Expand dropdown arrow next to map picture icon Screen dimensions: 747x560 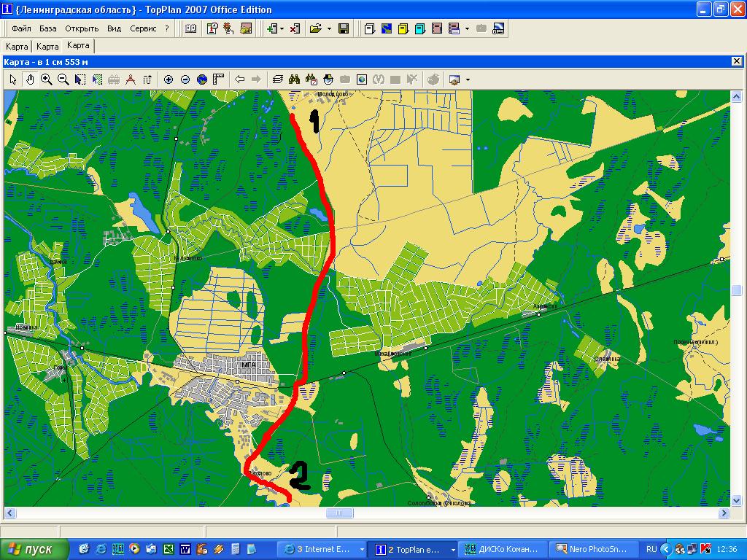pos(468,79)
